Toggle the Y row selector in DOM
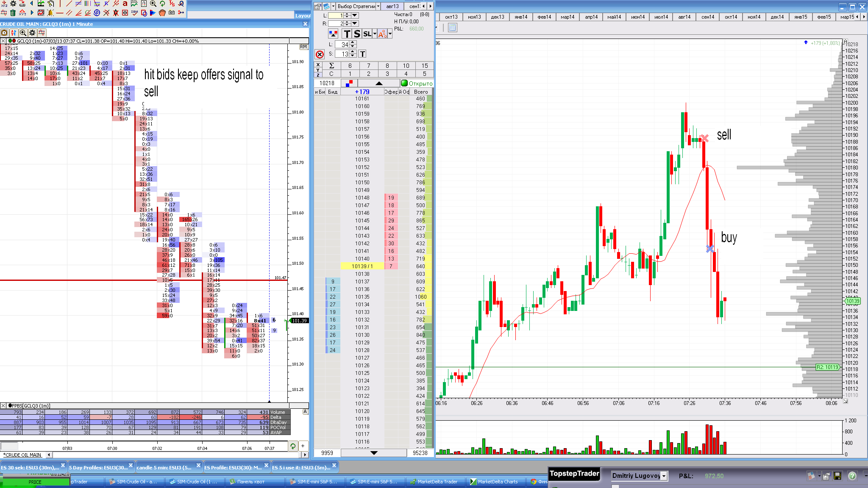This screenshot has height=488, width=868. (318, 70)
